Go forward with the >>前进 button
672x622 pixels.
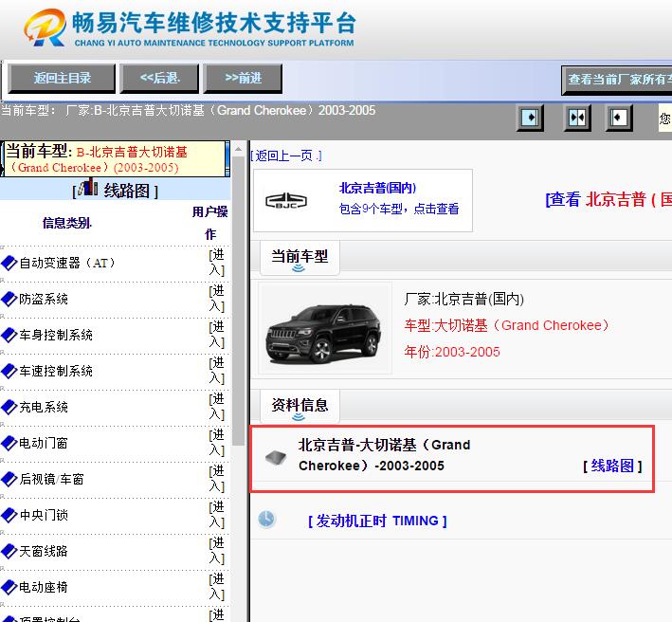coord(243,78)
